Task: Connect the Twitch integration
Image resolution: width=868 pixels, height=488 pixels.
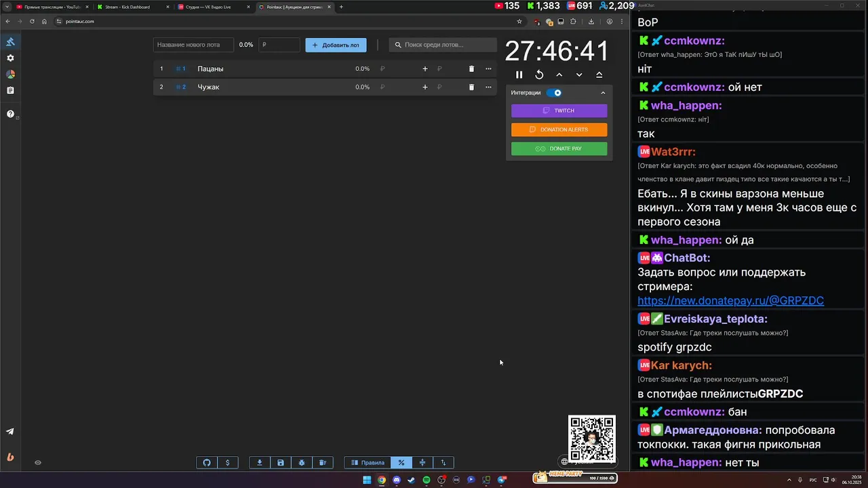Action: [559, 110]
